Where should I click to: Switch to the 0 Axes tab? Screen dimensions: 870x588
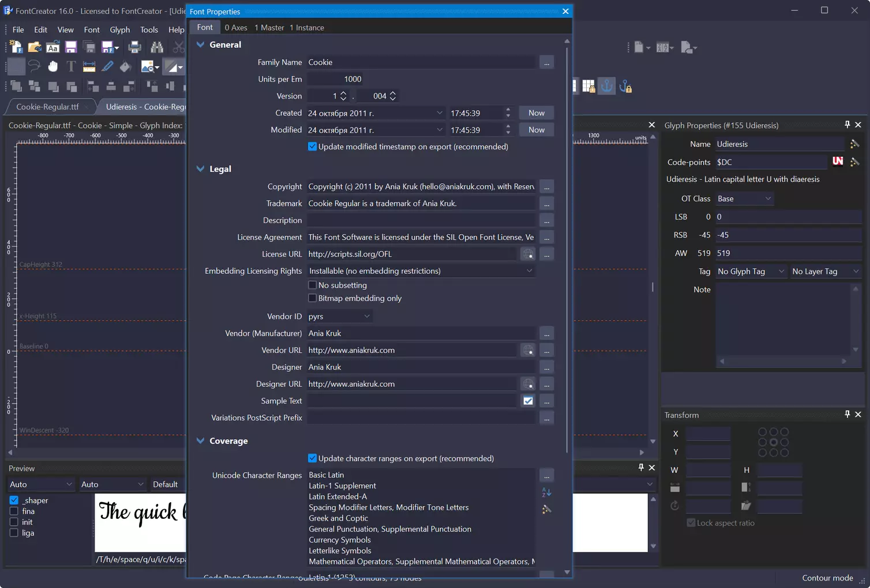(x=236, y=28)
